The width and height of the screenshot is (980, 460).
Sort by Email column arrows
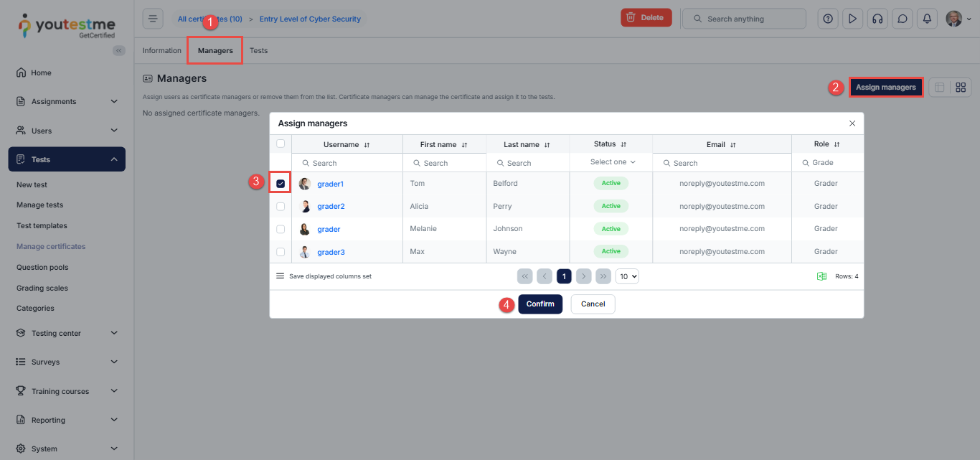[x=732, y=145]
